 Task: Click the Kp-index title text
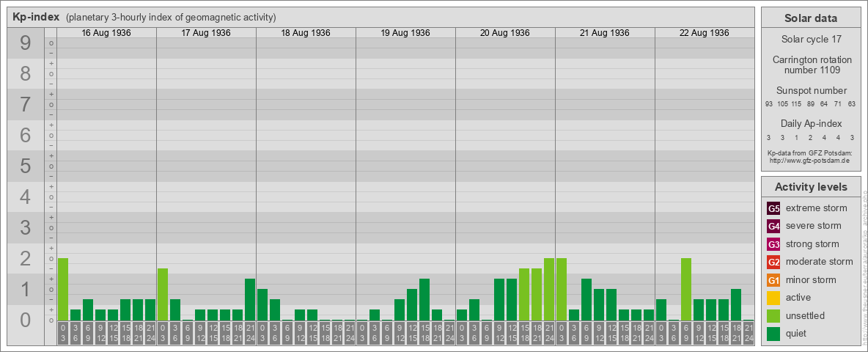pyautogui.click(x=36, y=17)
